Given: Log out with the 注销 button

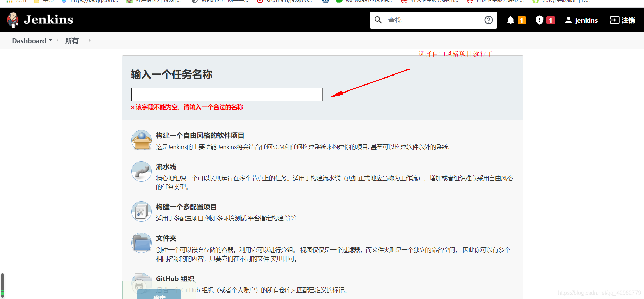Looking at the screenshot, I should point(623,20).
